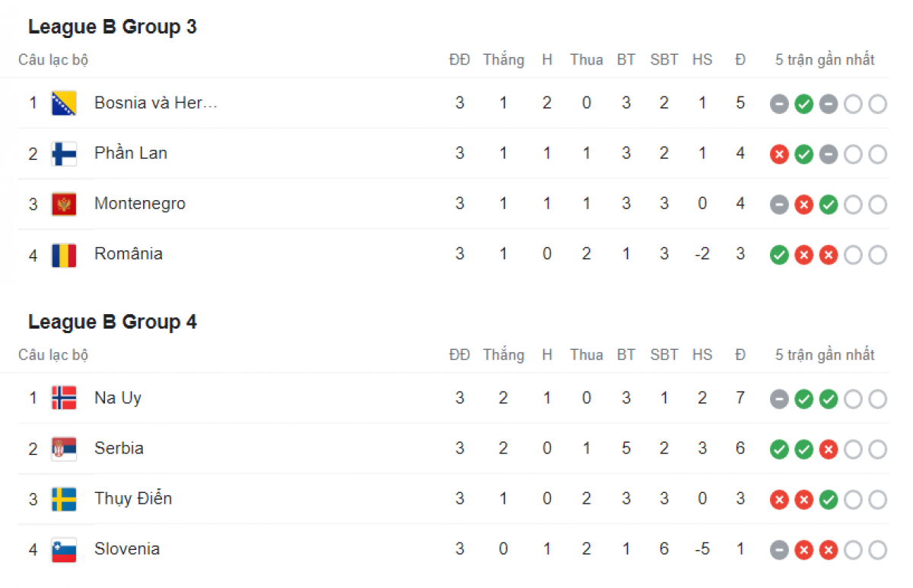The image size is (913, 588).
Task: Click the '5 trận gần nhất' header in Group 4
Action: [x=825, y=355]
